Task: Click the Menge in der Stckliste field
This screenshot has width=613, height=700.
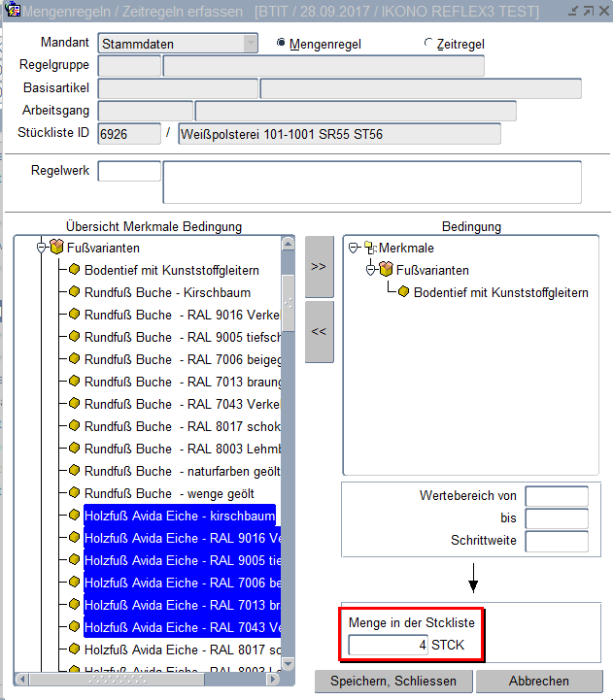Action: pyautogui.click(x=389, y=645)
